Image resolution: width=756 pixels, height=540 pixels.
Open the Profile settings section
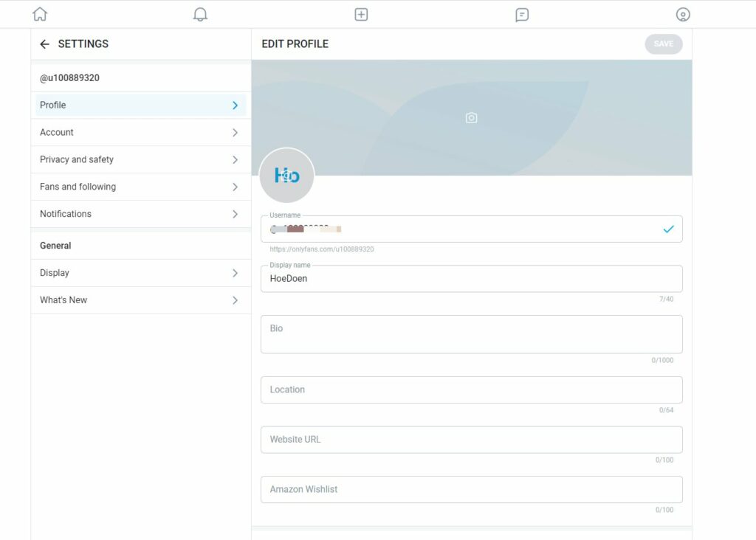[141, 105]
